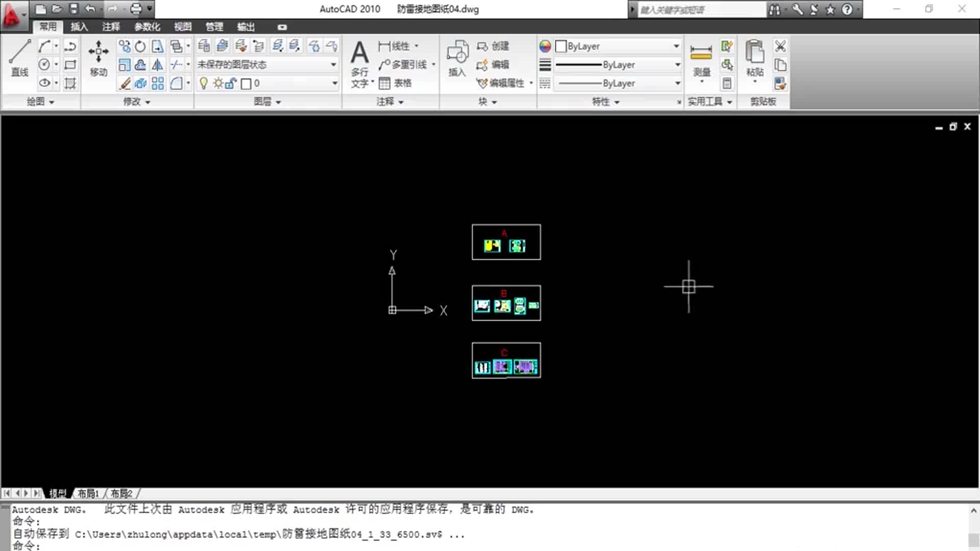The image size is (980, 551).
Task: Click the Multiline Text (多行文字) tool
Action: [360, 64]
